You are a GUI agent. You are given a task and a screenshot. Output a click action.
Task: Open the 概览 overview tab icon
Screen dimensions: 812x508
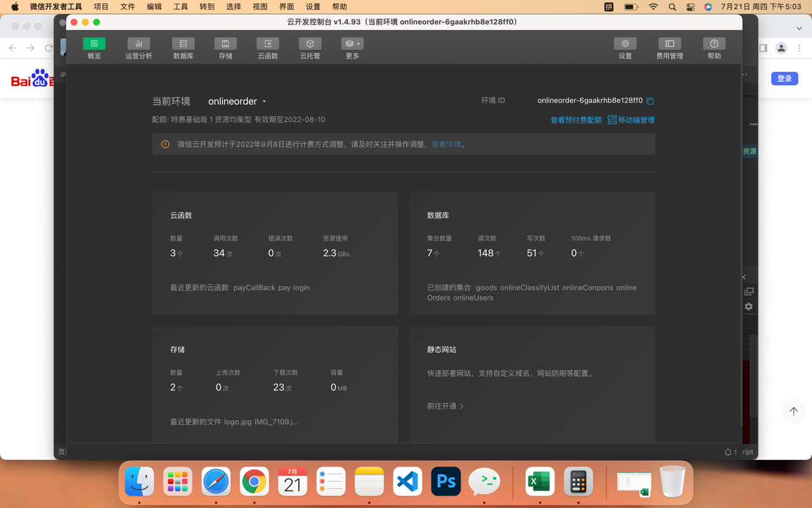[94, 44]
